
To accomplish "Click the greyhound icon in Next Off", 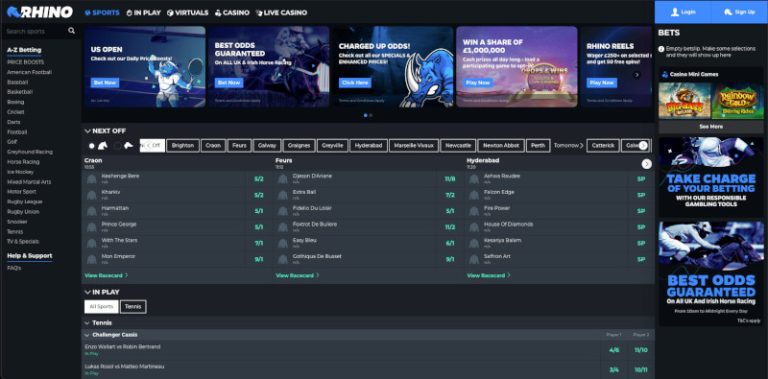I will coord(128,145).
